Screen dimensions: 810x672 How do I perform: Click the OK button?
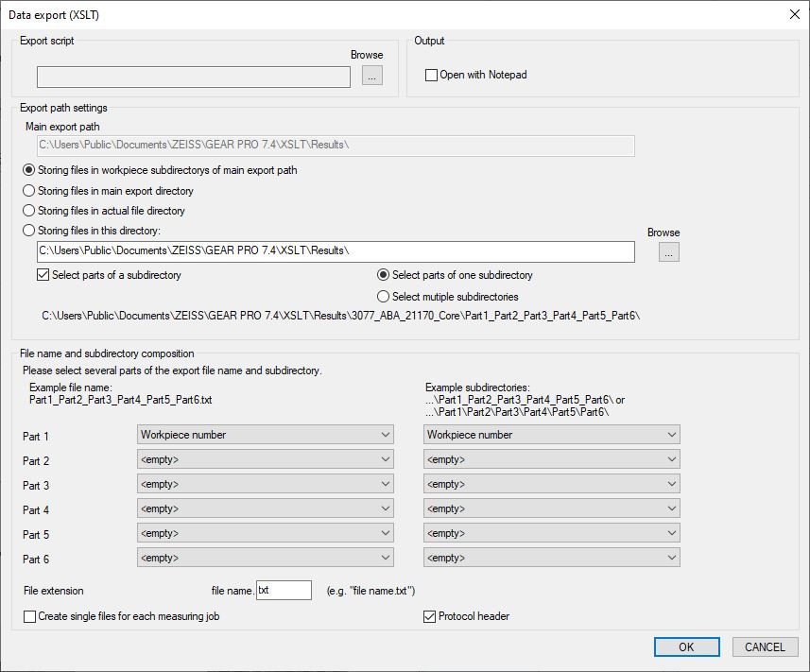[686, 646]
